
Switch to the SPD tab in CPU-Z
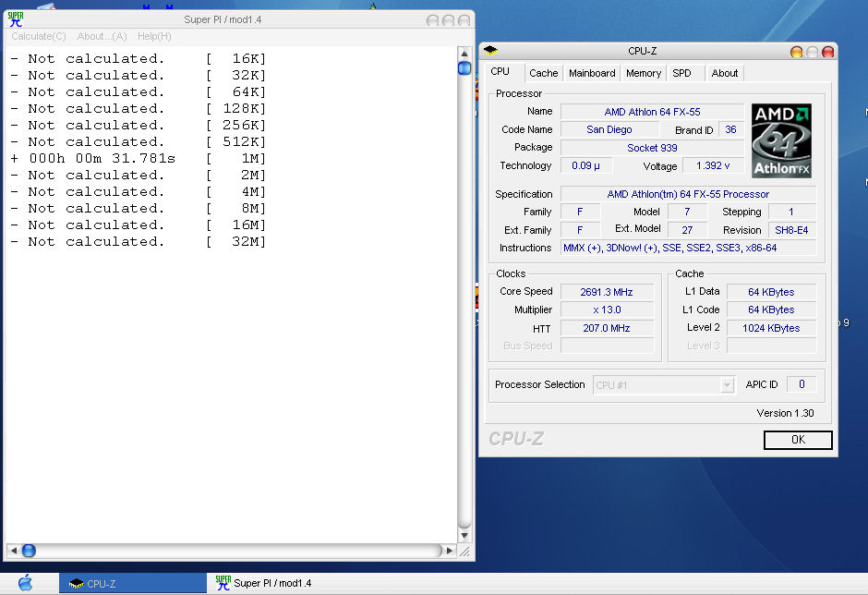682,73
